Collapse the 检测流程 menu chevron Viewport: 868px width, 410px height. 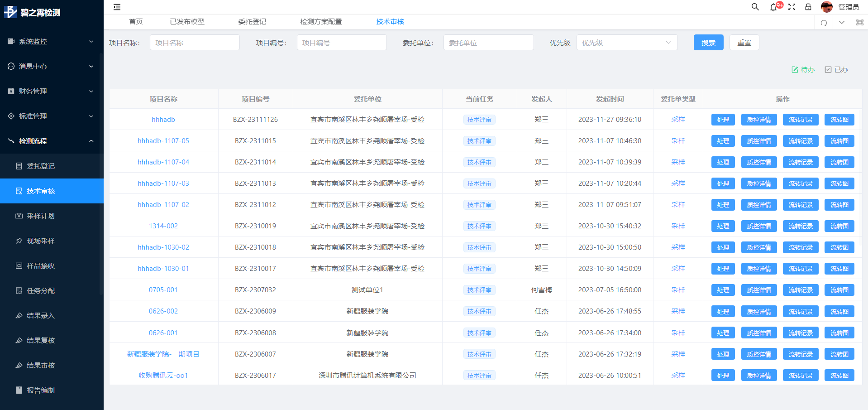click(x=91, y=141)
